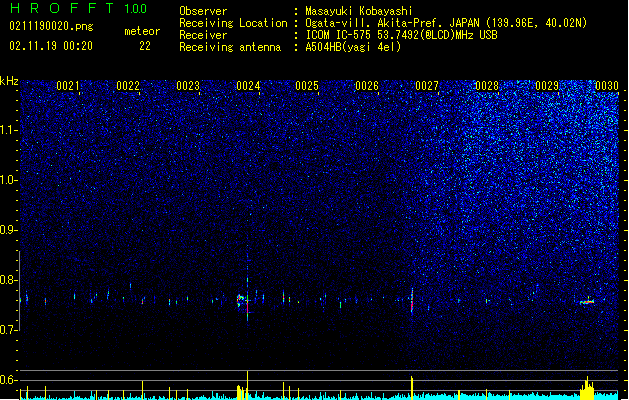
Task: Click the long echo between 0029 and 0030
Action: [587, 302]
